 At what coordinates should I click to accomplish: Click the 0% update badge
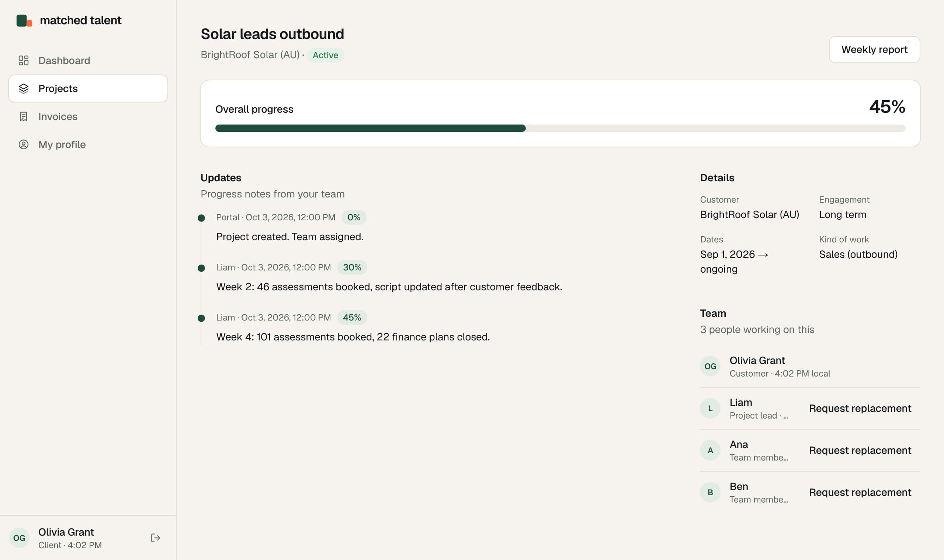coord(354,217)
